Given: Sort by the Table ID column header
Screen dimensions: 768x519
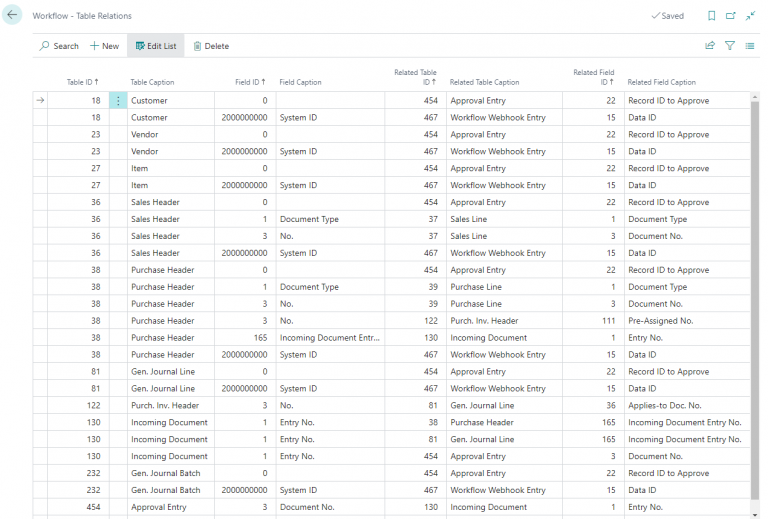Looking at the screenshot, I should click(x=82, y=82).
